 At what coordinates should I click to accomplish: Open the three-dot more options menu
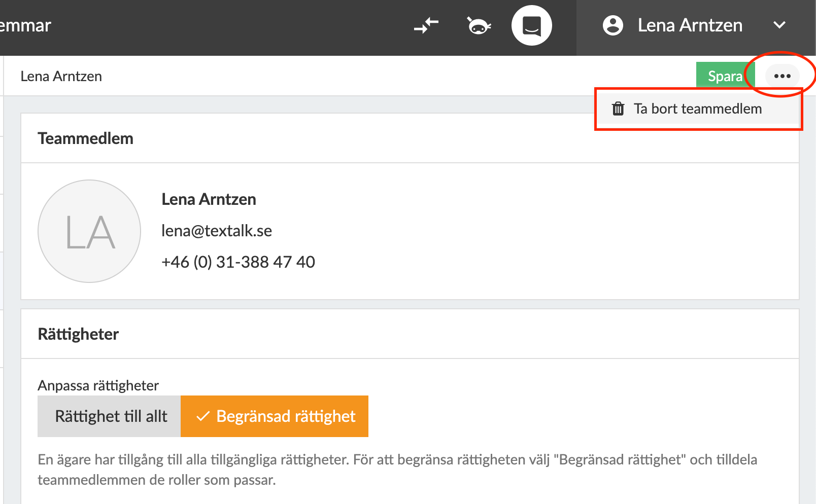782,76
